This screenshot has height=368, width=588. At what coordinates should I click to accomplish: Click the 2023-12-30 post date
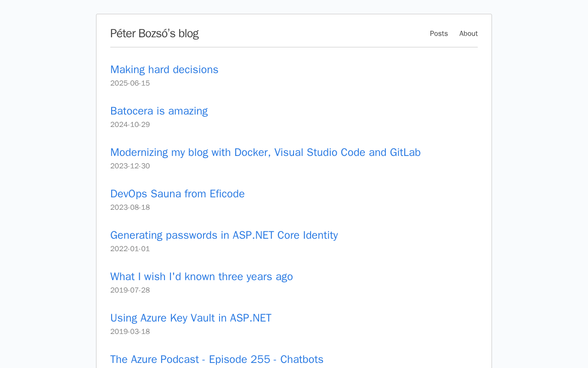[x=130, y=166]
